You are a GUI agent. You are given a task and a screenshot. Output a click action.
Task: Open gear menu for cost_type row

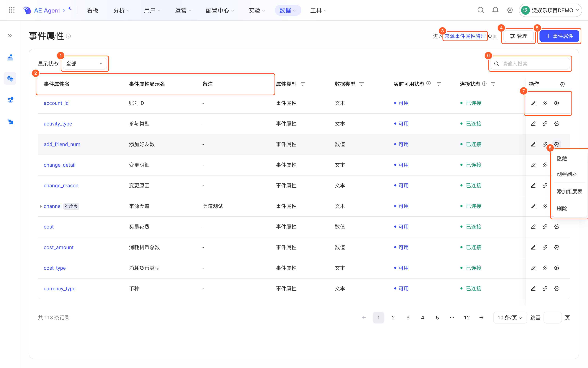click(557, 268)
